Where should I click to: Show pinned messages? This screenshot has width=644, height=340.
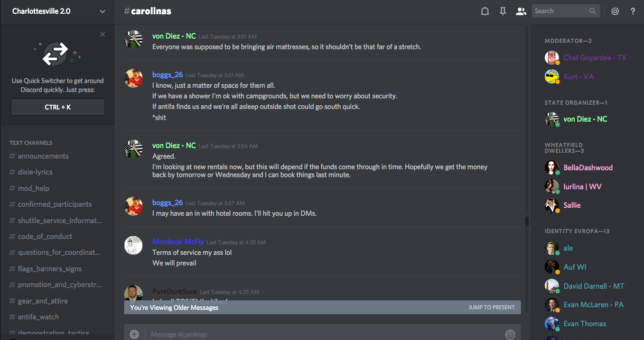coord(502,11)
